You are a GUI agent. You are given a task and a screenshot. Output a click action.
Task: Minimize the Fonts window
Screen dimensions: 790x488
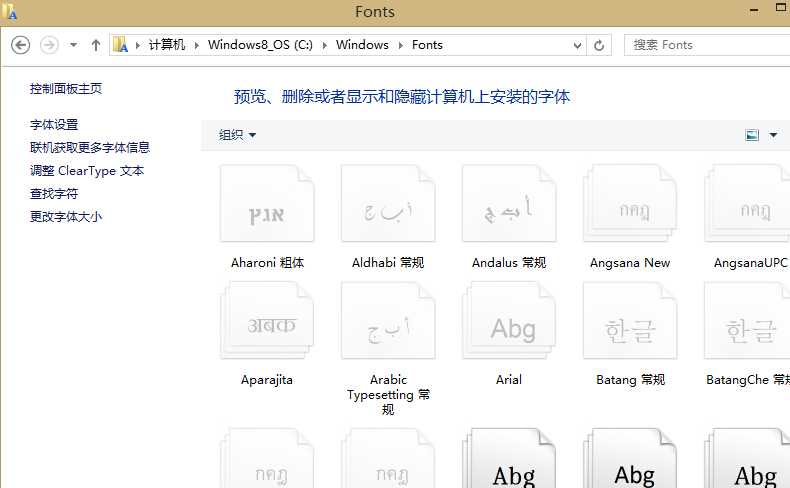[754, 11]
